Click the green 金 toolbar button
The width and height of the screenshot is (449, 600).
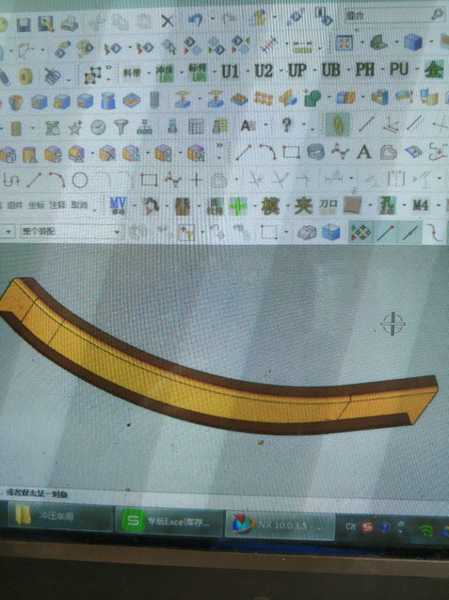point(434,70)
